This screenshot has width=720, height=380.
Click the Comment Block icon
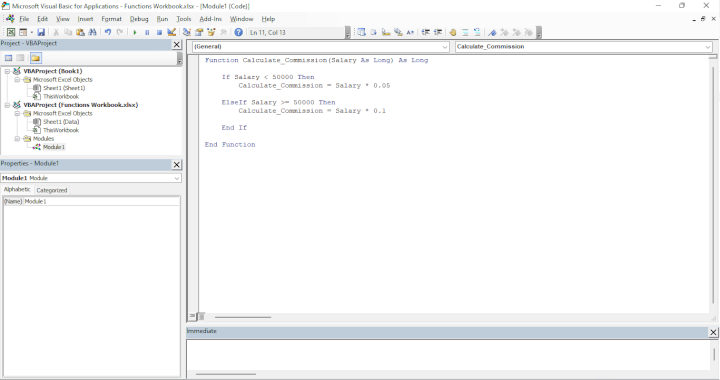(x=465, y=32)
